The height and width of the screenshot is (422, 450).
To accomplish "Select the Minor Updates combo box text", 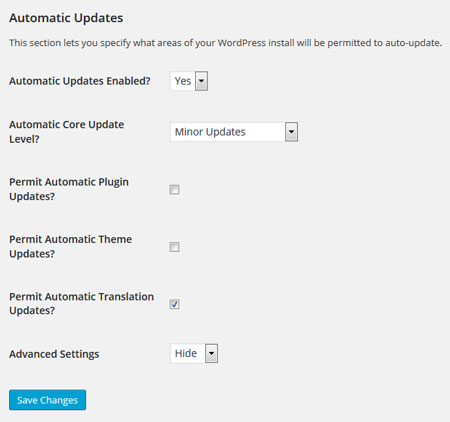I will [x=210, y=132].
